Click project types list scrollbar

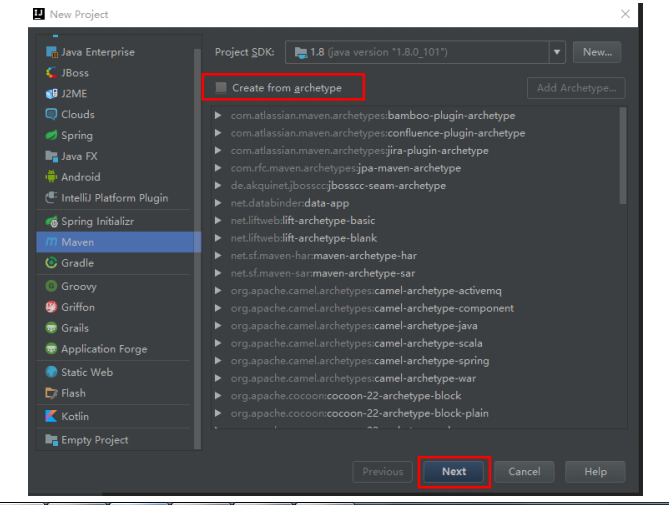197,249
